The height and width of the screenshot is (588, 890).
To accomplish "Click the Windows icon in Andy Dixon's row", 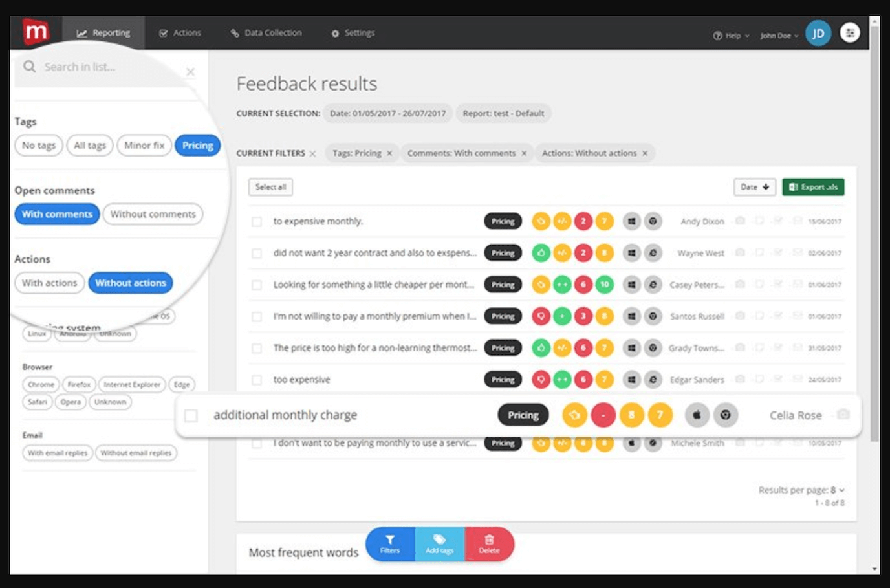I will (x=632, y=221).
